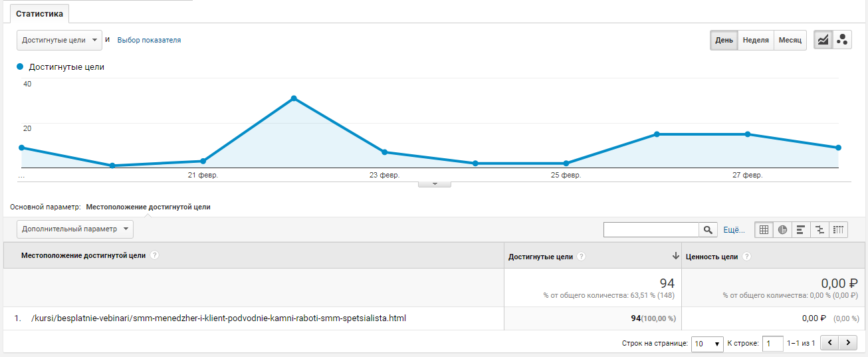Open rows per page dropdown showing 10
The width and height of the screenshot is (868, 357).
coord(707,344)
